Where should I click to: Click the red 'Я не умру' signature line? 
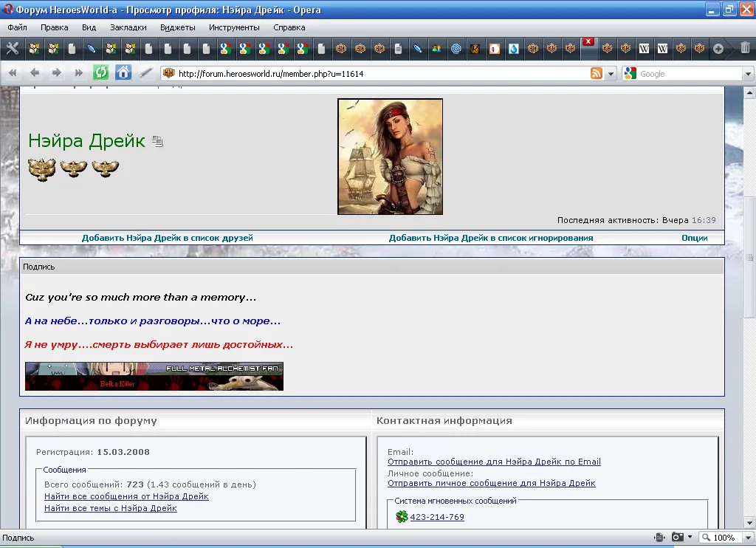(159, 344)
